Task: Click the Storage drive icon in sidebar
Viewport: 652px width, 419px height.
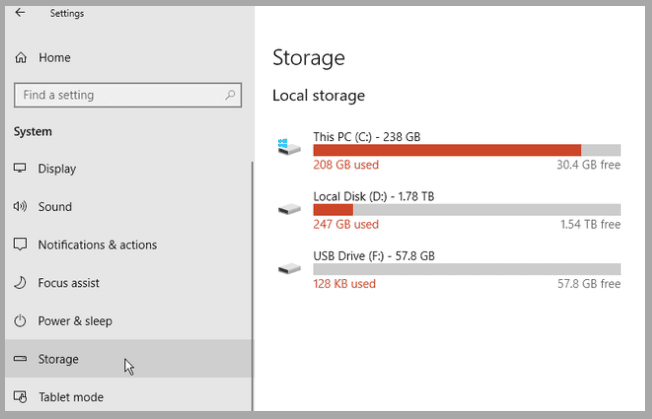Action: point(20,359)
